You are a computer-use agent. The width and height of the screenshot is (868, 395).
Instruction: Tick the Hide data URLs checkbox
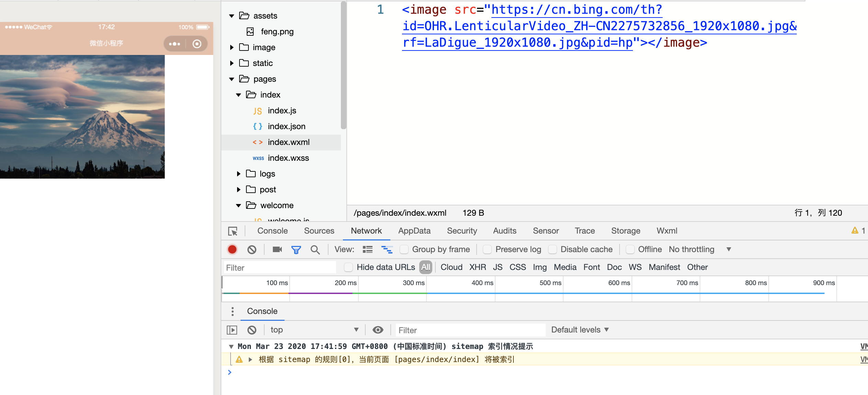tap(348, 267)
